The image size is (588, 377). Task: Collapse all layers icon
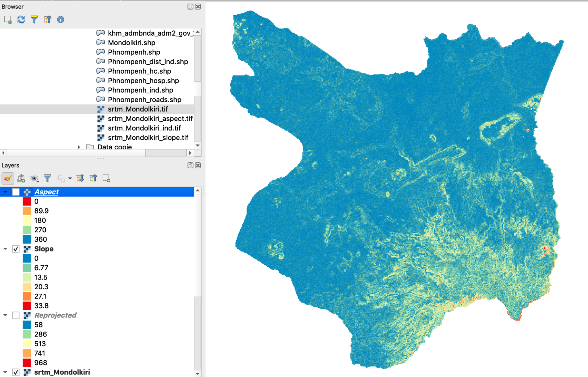(x=93, y=178)
